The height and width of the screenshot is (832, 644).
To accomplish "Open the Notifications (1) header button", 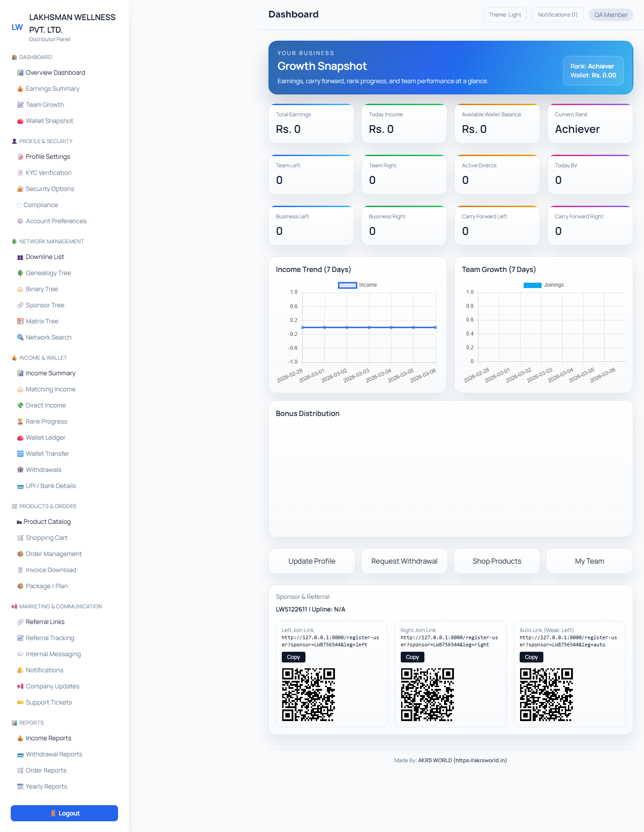I will tap(557, 15).
